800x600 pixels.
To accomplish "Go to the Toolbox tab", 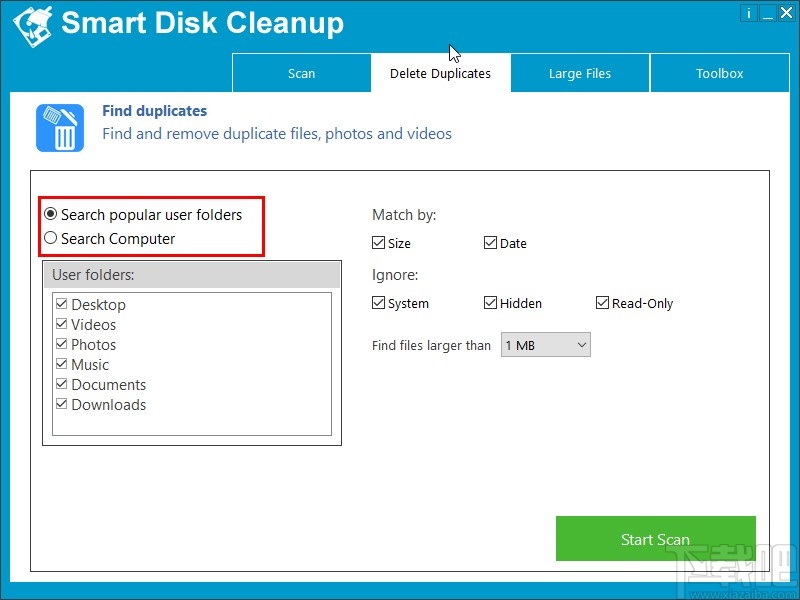I will point(719,73).
